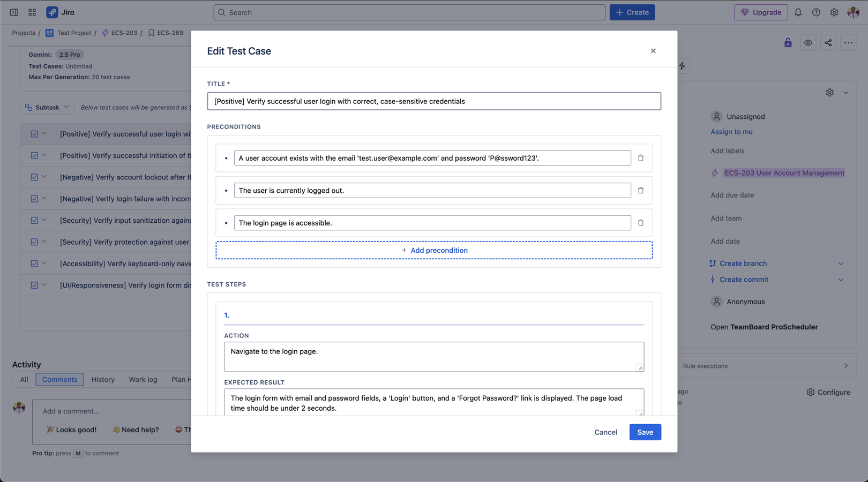Uncheck the keyboard-only accessibility test case checkbox
This screenshot has height=482, width=868.
pyautogui.click(x=34, y=263)
